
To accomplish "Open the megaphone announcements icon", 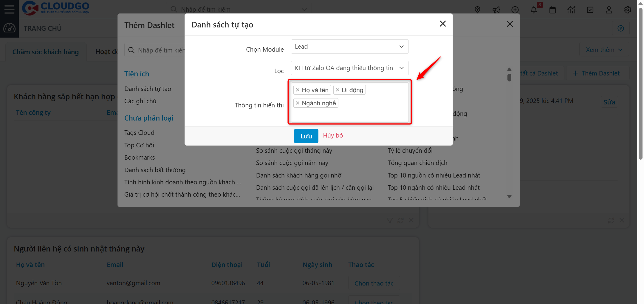I will coord(496,10).
